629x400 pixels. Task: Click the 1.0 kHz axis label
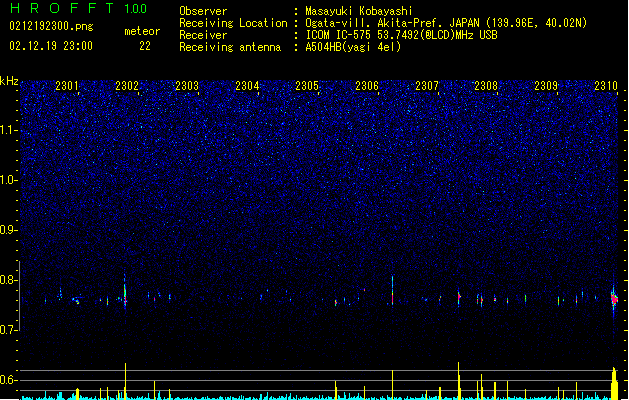pyautogui.click(x=9, y=180)
